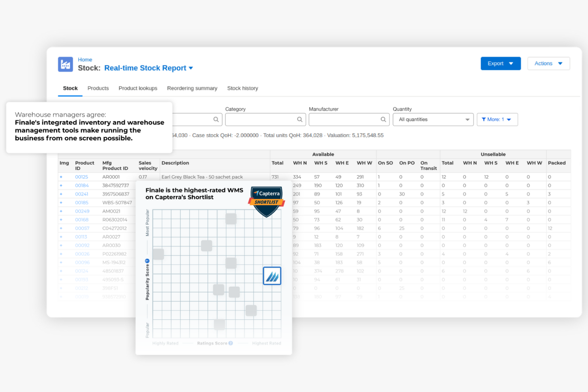Switch to the Products tab

pyautogui.click(x=98, y=88)
